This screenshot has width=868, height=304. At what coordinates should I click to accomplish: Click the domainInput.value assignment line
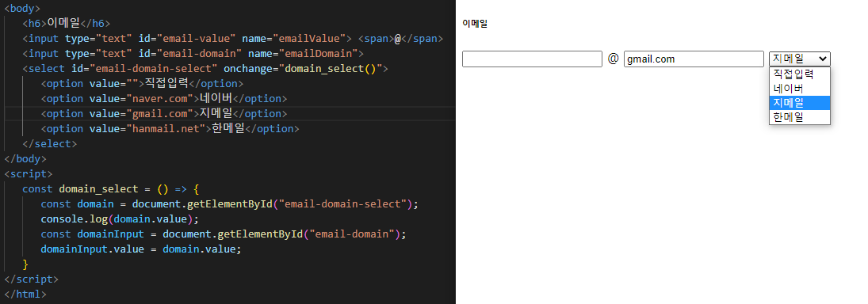(x=141, y=249)
